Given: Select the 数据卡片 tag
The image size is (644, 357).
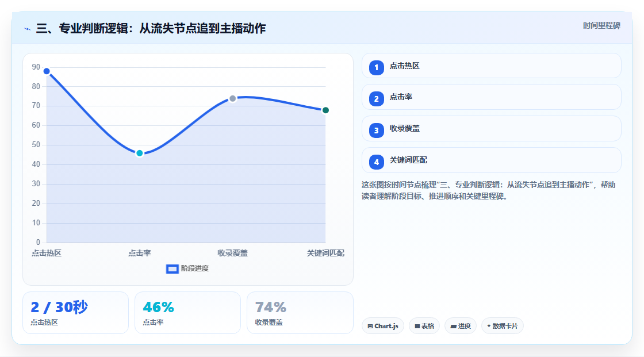Looking at the screenshot, I should 503,326.
